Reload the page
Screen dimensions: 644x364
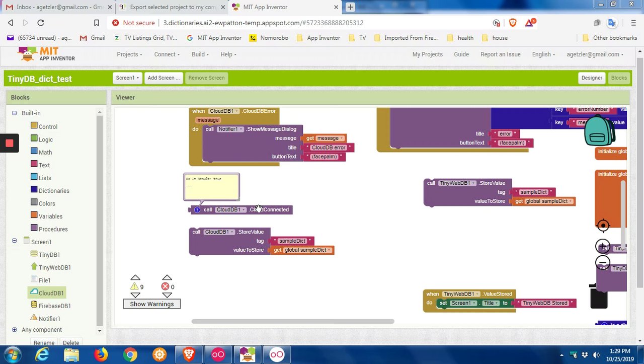point(41,23)
